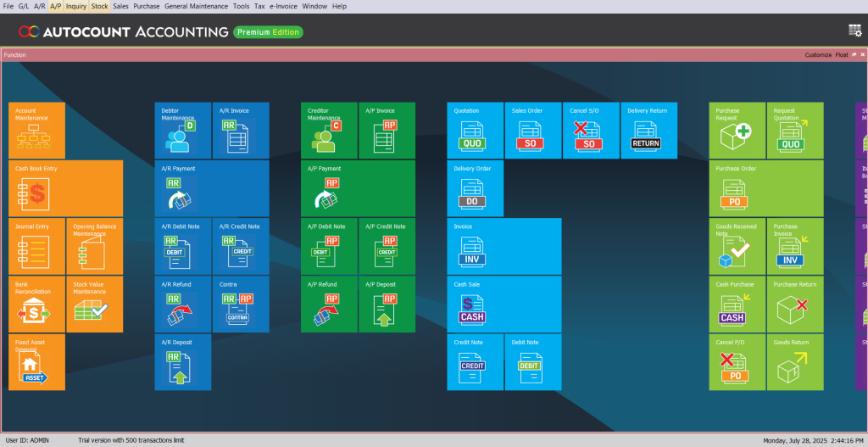Open the Account Maintenance tile
Screen dimensions: 868x447
(36, 131)
